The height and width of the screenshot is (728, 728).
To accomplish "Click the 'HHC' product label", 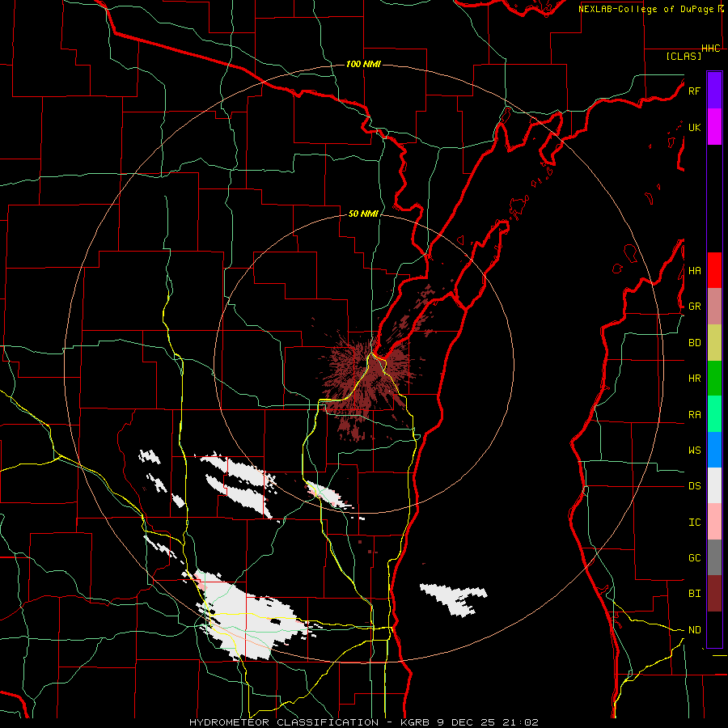I will tap(711, 49).
